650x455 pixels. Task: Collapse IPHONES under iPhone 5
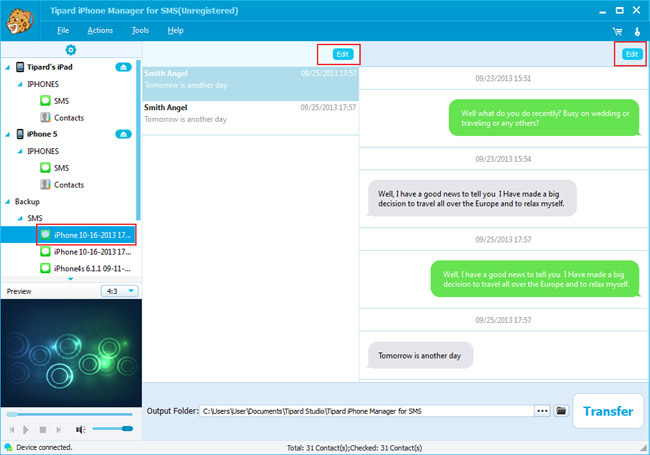tap(20, 151)
